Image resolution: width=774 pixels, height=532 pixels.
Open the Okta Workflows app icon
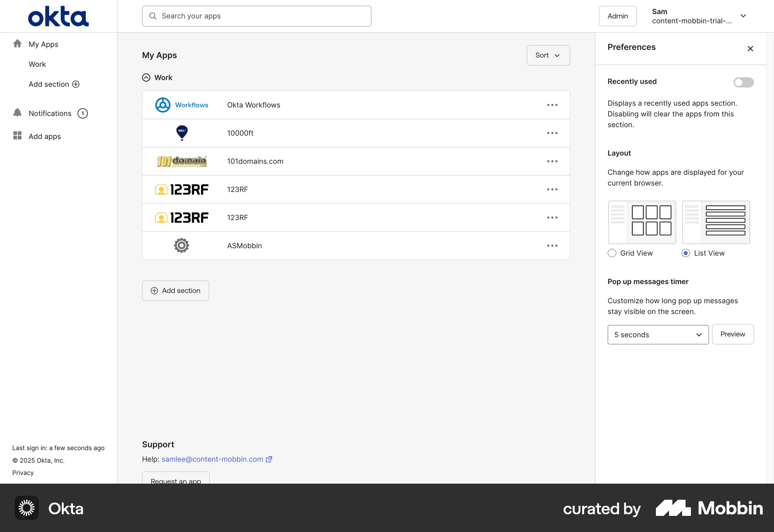(x=162, y=105)
